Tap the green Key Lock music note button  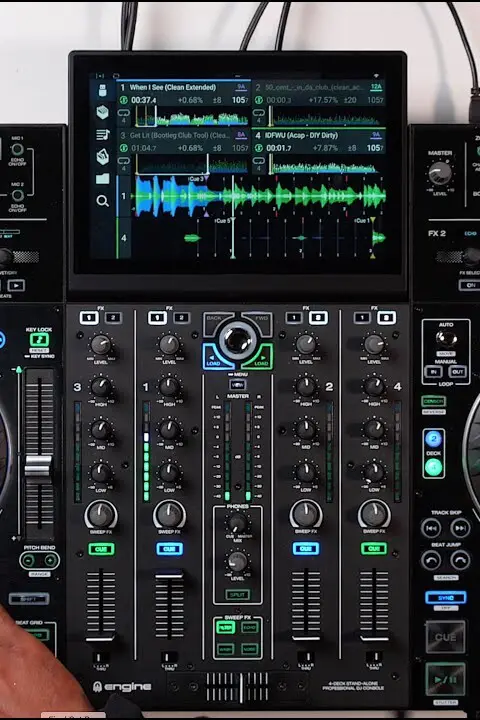click(40, 340)
